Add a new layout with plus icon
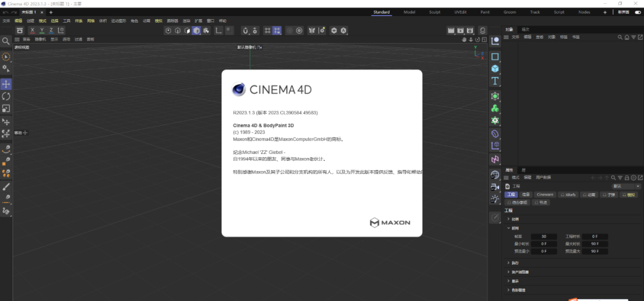Viewport: 644px width, 301px height. [605, 12]
